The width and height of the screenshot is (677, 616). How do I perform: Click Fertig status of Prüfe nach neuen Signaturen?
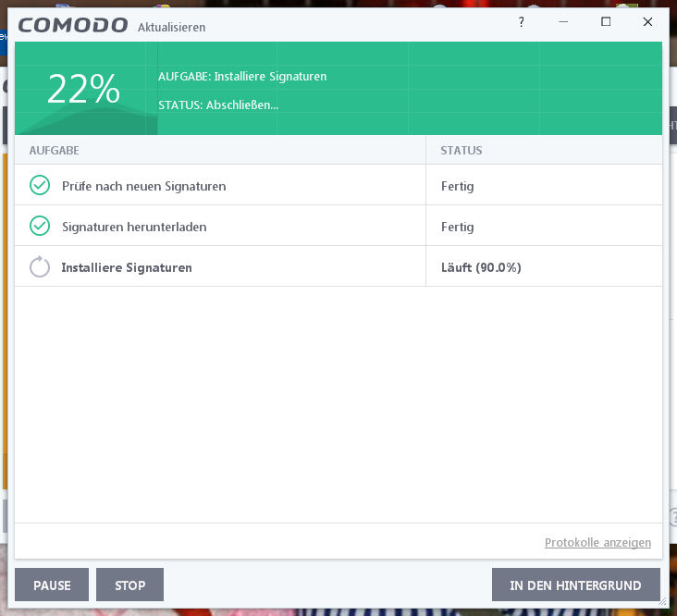457,186
